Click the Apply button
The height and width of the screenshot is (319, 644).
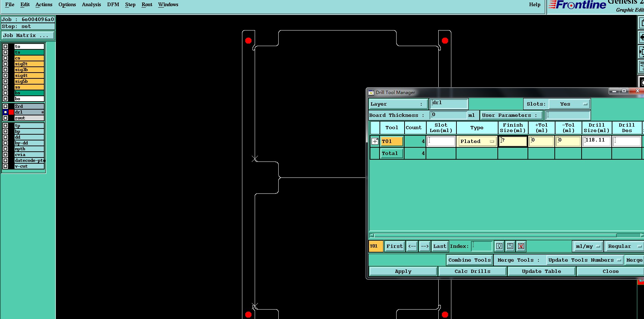tap(403, 271)
